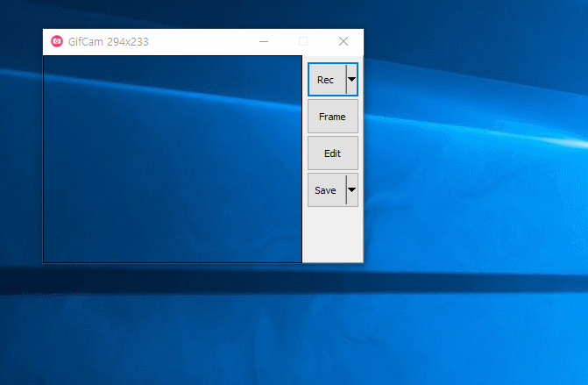Screen dimensions: 588x385
Task: Click the GifCam camera icon in title bar
Action: (57, 41)
